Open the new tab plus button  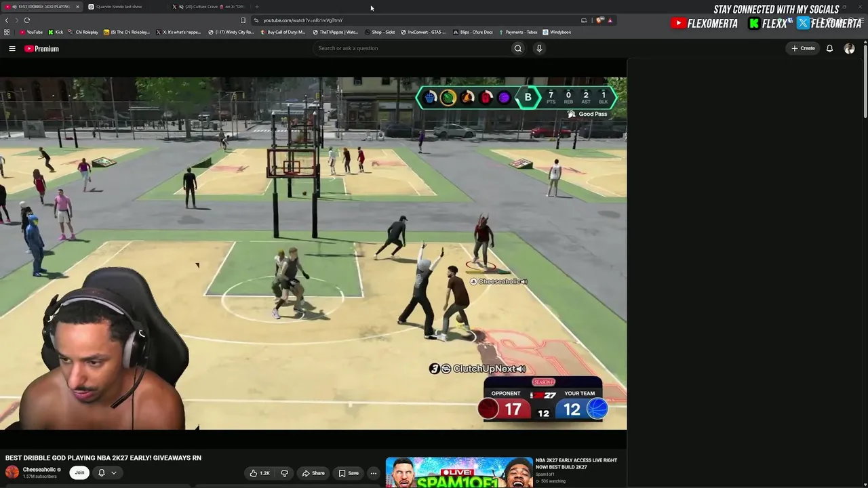256,7
